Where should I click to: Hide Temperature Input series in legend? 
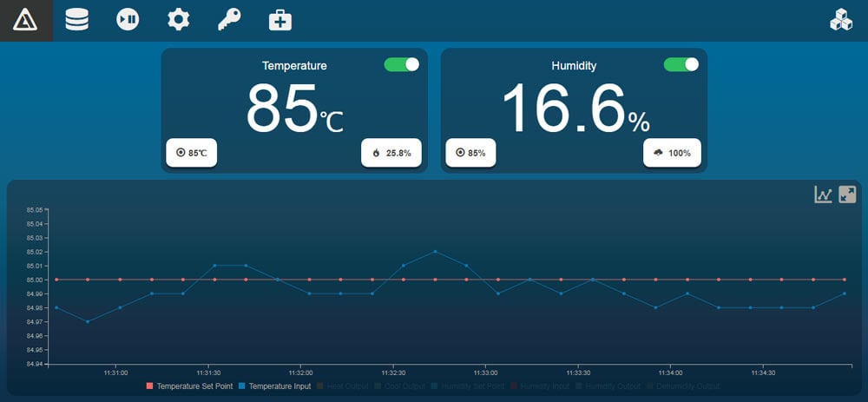274,386
